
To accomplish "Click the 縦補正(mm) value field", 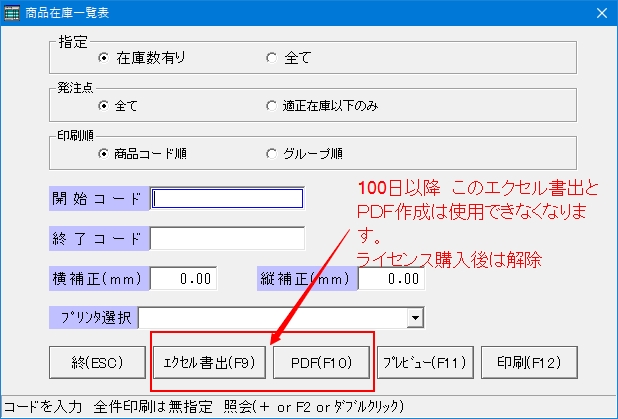I will tap(391, 279).
